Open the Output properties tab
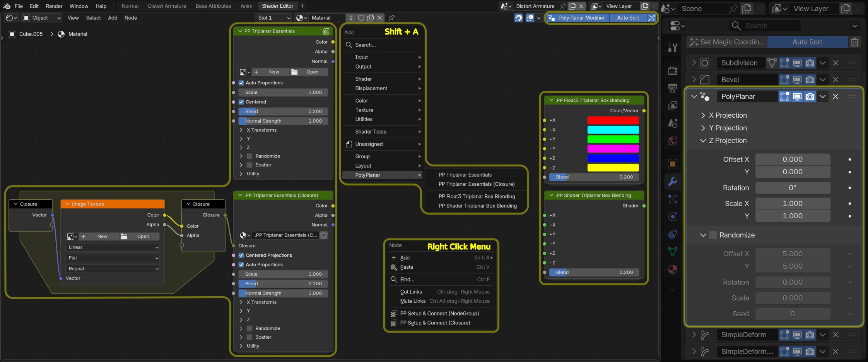Image resolution: width=868 pixels, height=362 pixels. [673, 88]
